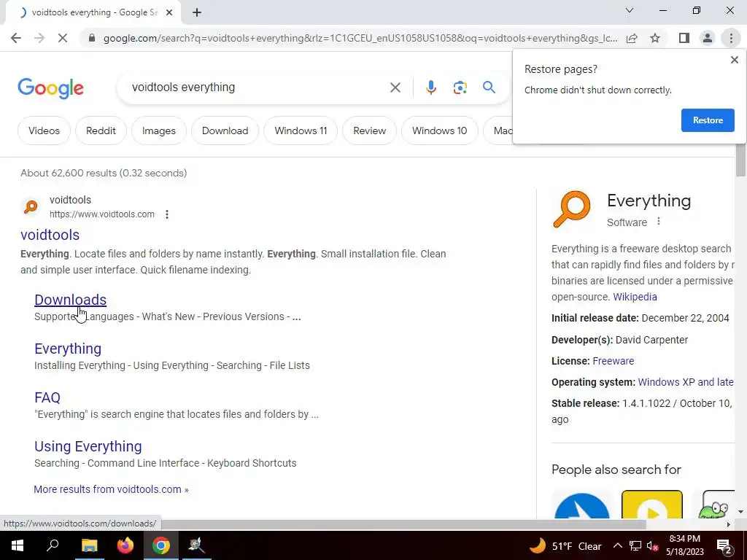
Task: Open About this result three dots
Action: click(167, 214)
